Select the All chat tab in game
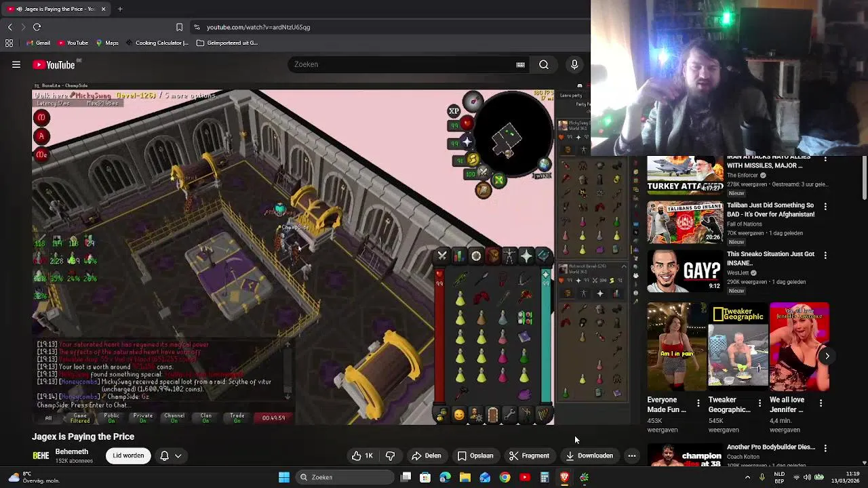The width and height of the screenshot is (868, 488). coord(48,418)
